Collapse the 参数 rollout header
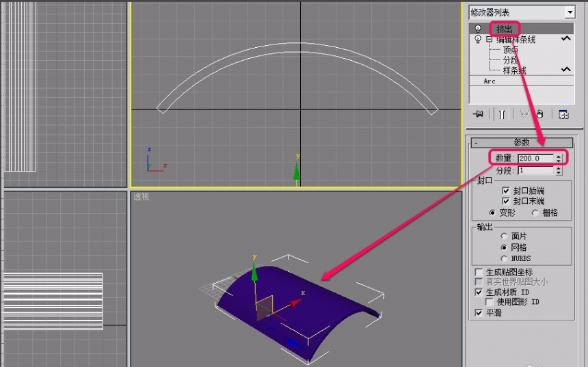This screenshot has width=588, height=367. click(x=522, y=142)
